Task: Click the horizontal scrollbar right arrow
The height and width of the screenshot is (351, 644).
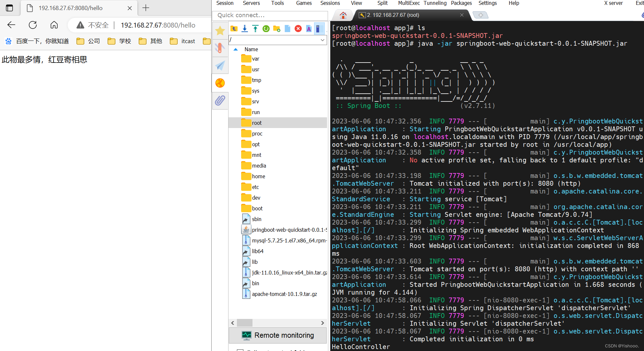Action: 322,323
